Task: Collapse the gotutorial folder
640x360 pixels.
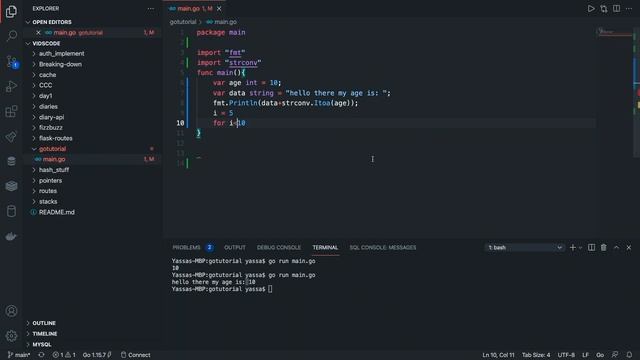Action: pyautogui.click(x=52, y=149)
